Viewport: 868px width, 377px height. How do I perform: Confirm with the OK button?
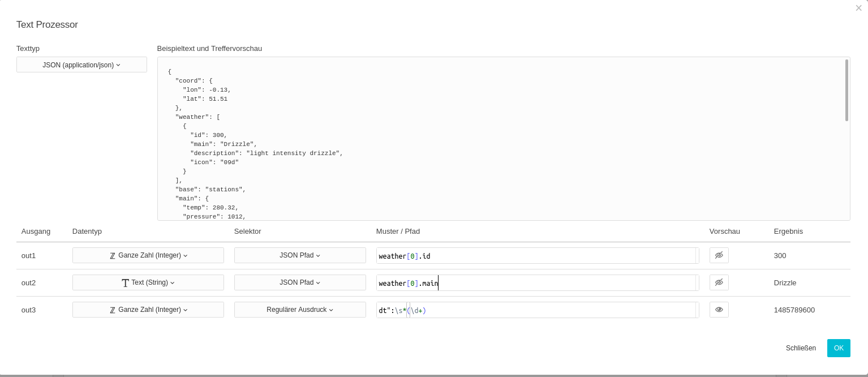pyautogui.click(x=838, y=348)
